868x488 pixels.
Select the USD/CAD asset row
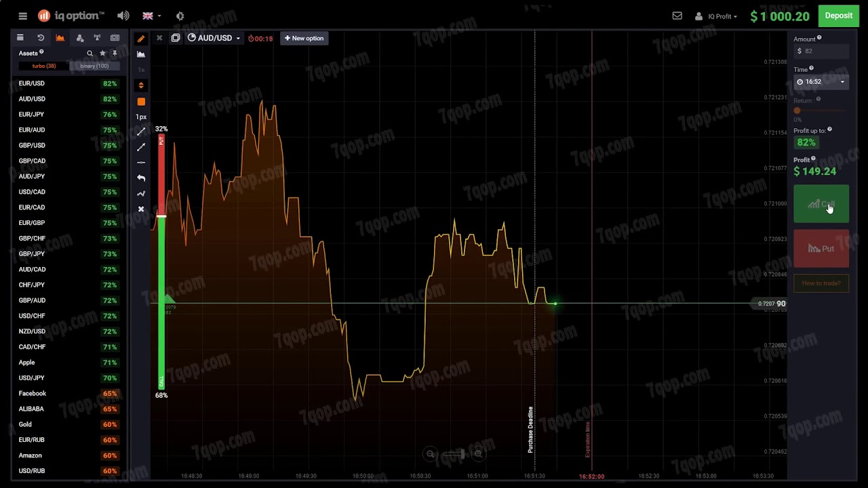[x=68, y=192]
